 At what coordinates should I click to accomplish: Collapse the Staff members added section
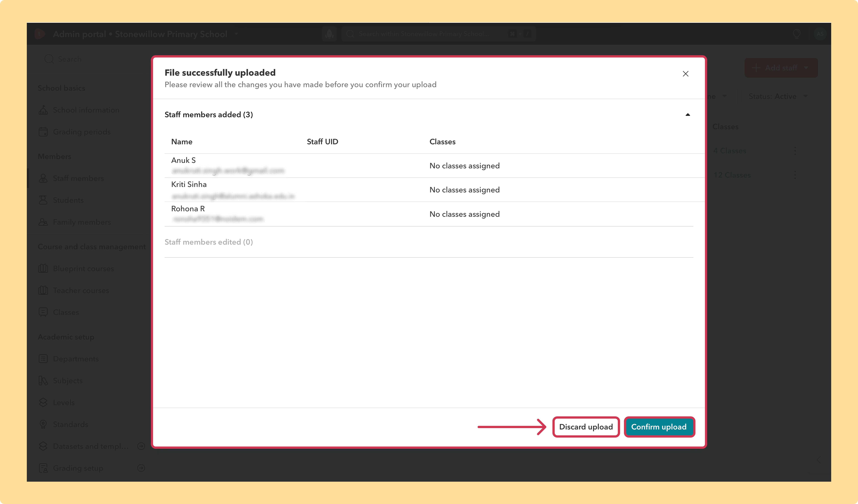(x=687, y=115)
